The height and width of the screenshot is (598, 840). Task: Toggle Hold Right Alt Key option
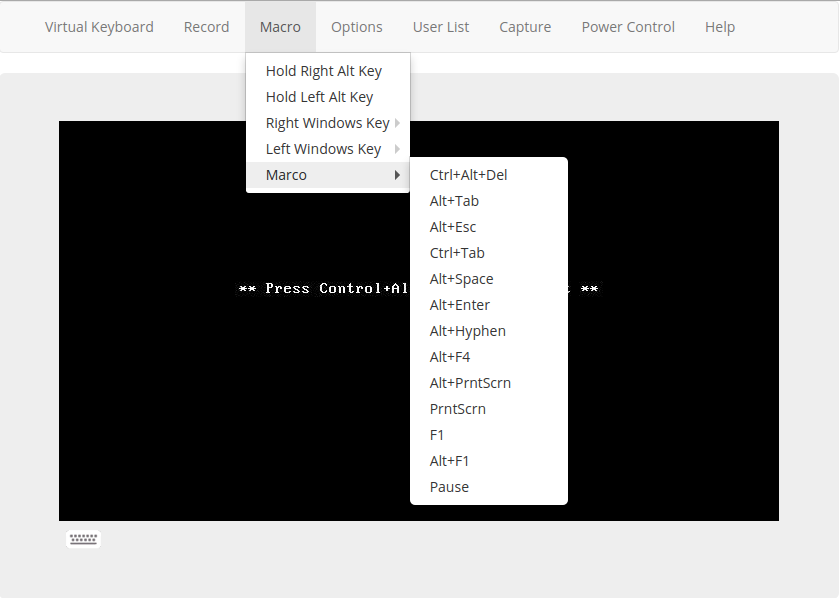pyautogui.click(x=324, y=71)
